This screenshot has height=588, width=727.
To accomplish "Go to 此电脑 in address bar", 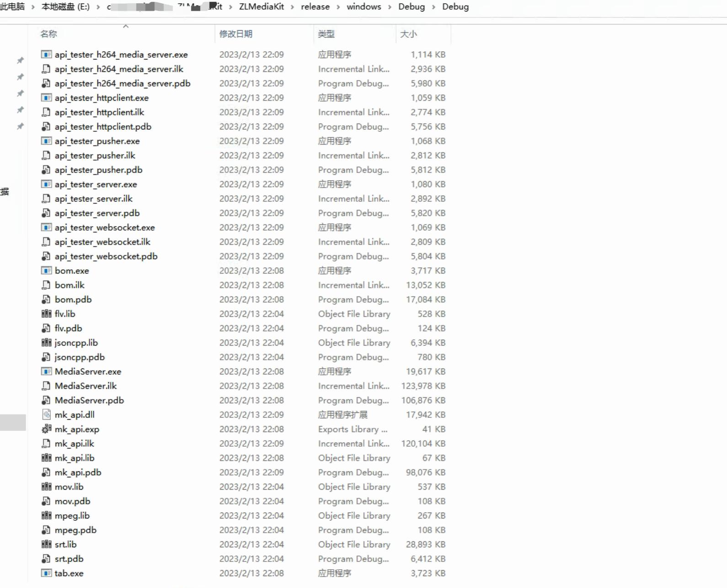I will [x=12, y=6].
